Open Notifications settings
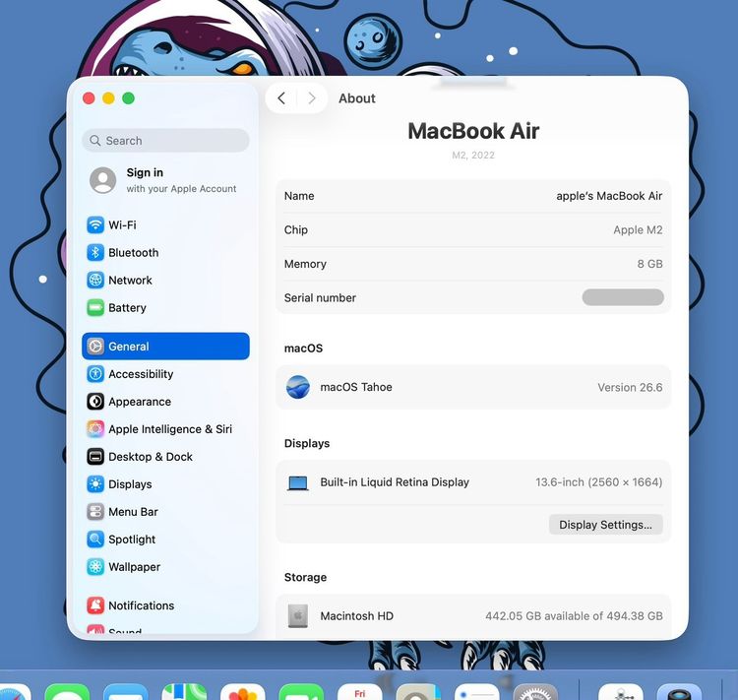 (165, 605)
